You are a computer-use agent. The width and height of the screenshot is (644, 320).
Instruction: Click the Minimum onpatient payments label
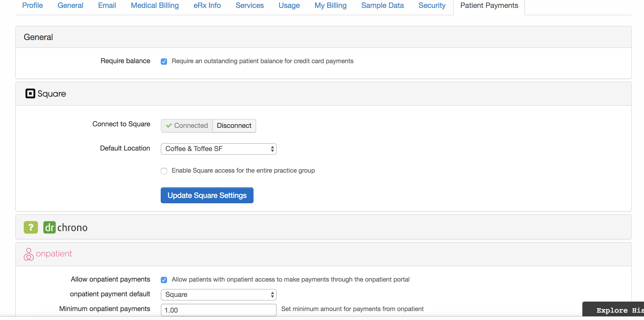click(x=105, y=309)
